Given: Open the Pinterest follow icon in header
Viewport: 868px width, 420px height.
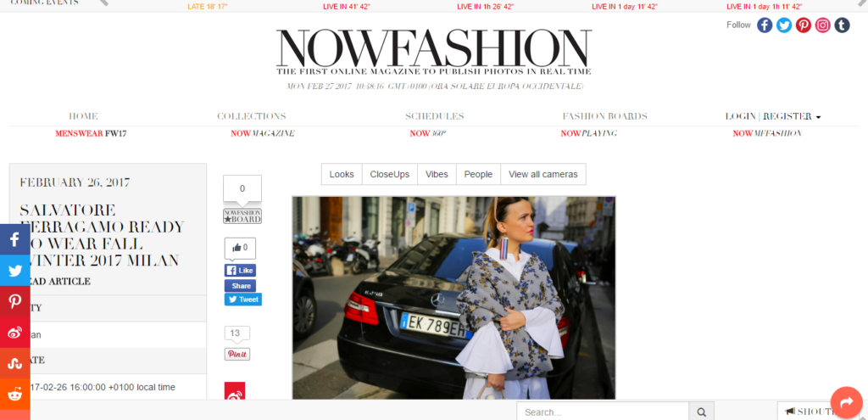Looking at the screenshot, I should pos(804,25).
